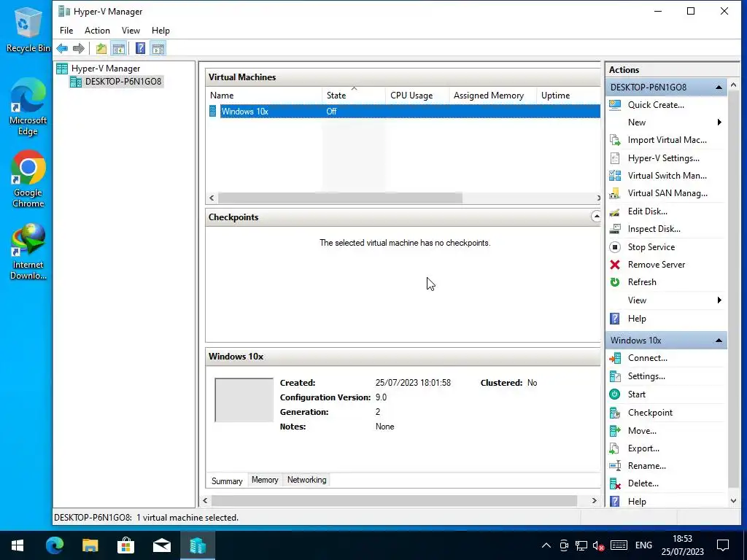This screenshot has width=747, height=560.
Task: Click the Quick Create icon
Action: (x=615, y=105)
